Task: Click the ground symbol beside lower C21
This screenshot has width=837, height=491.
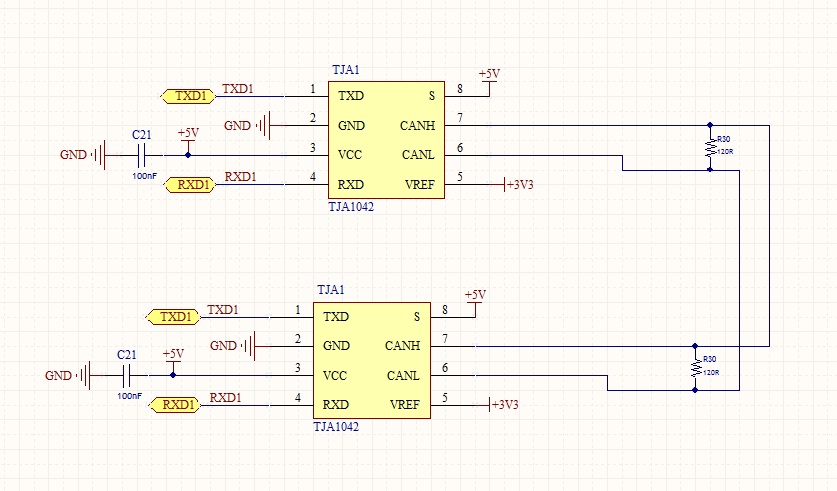Action: 85,376
